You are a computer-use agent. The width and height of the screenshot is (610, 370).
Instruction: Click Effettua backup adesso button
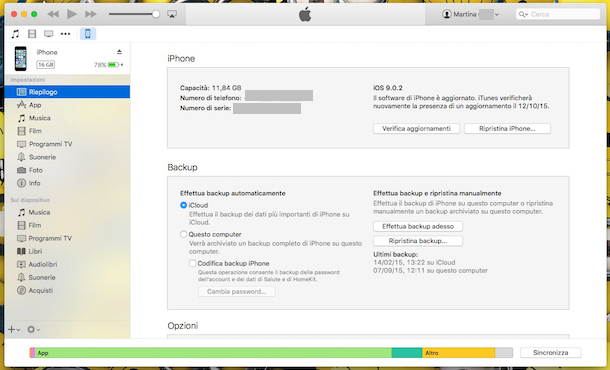tap(418, 226)
